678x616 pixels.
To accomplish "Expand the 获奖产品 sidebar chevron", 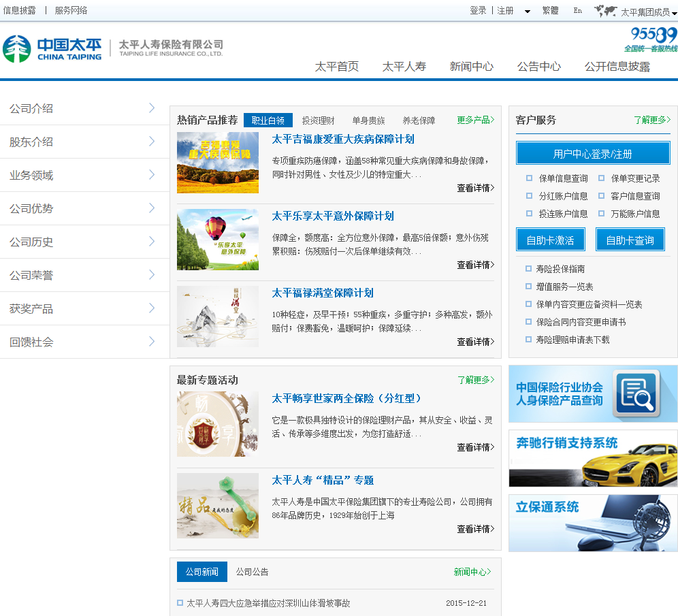I will click(152, 308).
